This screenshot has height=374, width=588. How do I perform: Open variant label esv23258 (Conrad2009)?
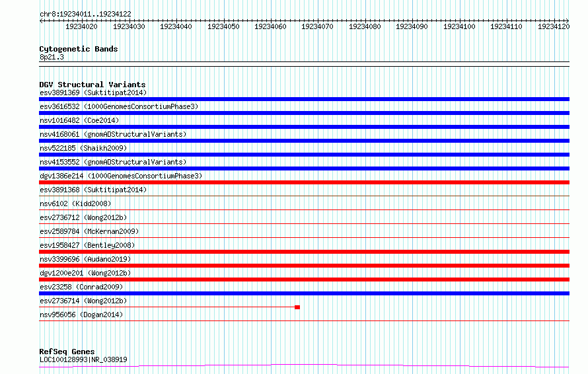pyautogui.click(x=81, y=287)
